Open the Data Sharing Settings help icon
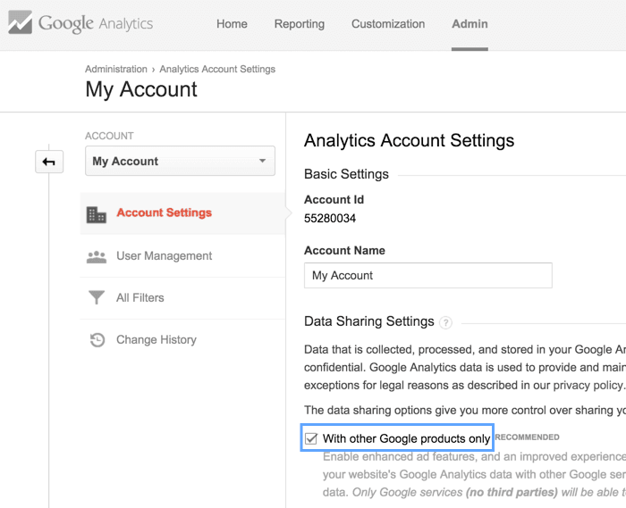Viewport: 626px width, 508px height. click(446, 323)
